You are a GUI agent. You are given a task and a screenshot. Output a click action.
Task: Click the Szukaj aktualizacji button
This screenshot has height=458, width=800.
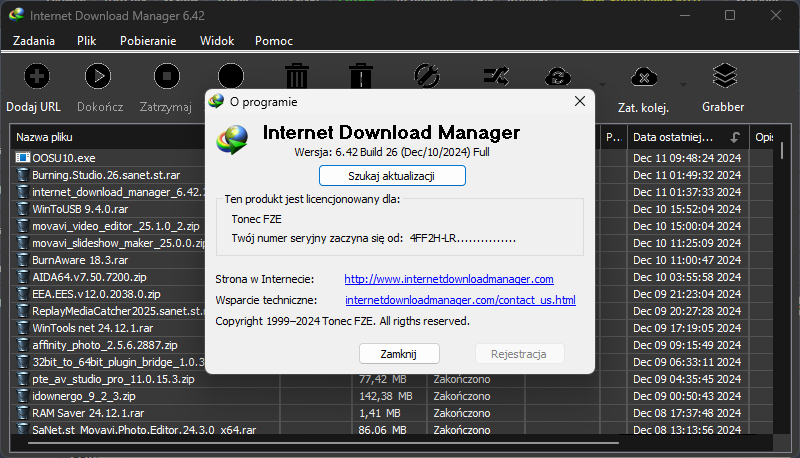pos(392,176)
